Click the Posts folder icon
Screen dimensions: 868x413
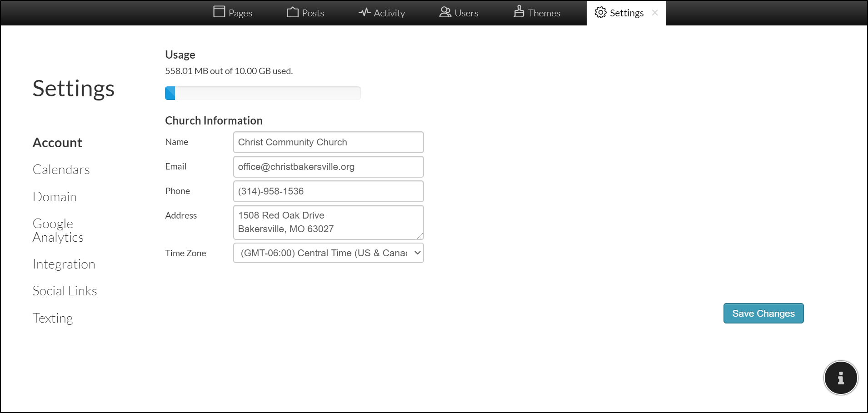coord(293,12)
